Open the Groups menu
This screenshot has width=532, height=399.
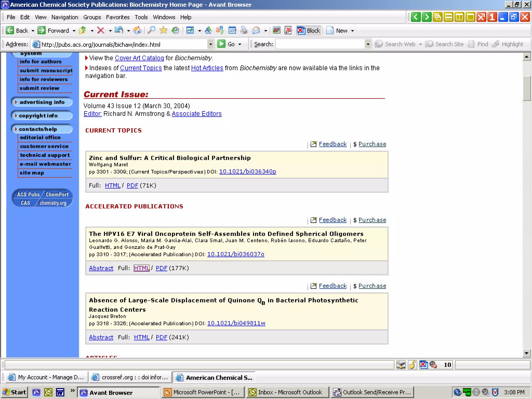coord(92,17)
